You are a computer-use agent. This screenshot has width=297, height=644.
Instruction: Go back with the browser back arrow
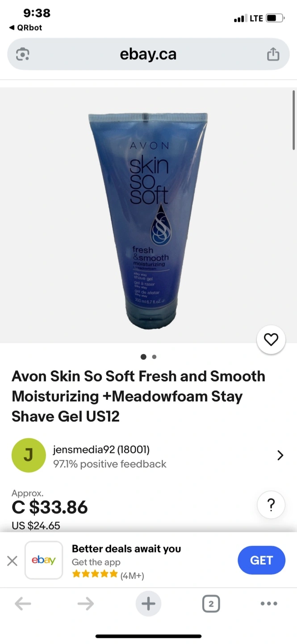point(23,604)
